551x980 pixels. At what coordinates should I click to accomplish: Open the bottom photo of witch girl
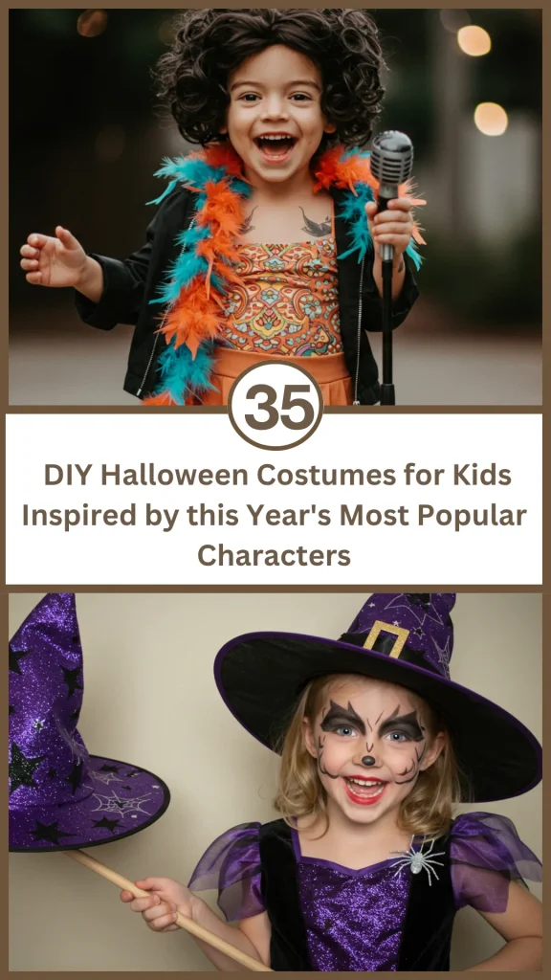point(275,782)
